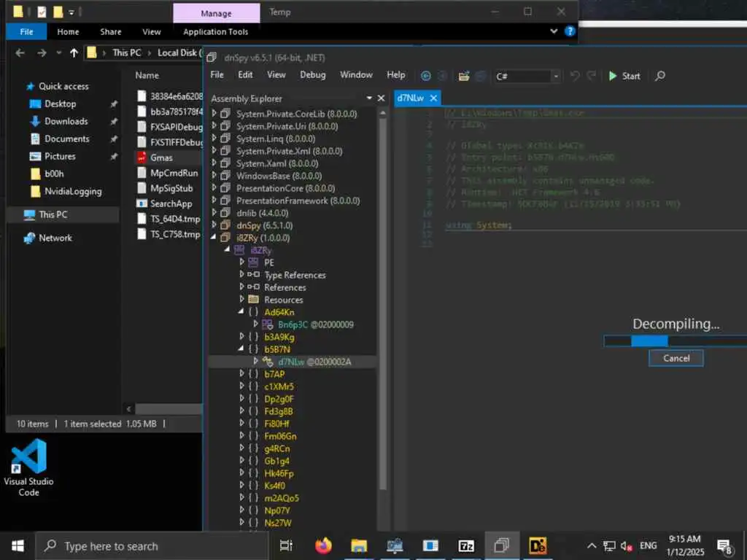The height and width of the screenshot is (560, 747).
Task: Click the Decompiling progress bar
Action: pos(675,341)
